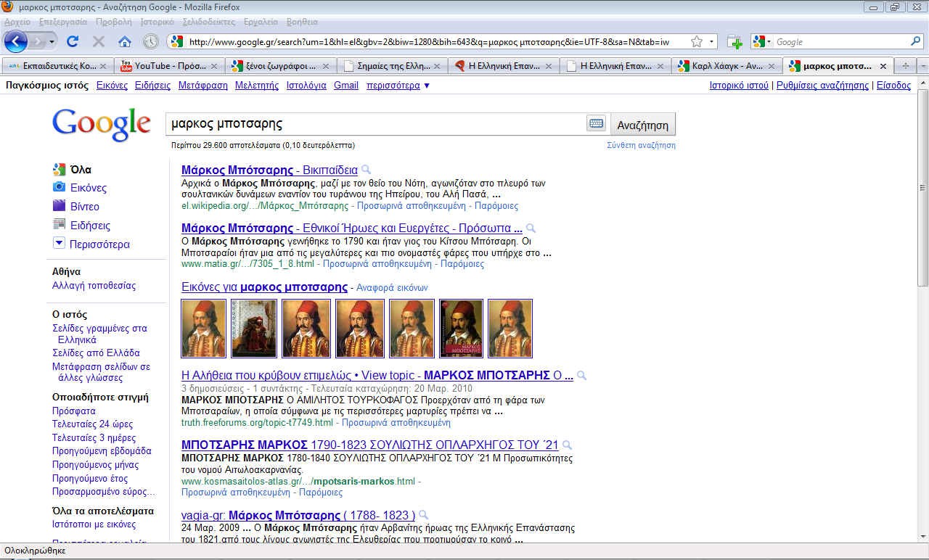929x560 pixels.
Task: Switch to the ξένοι ζωγράφοι tab
Action: tap(280, 66)
